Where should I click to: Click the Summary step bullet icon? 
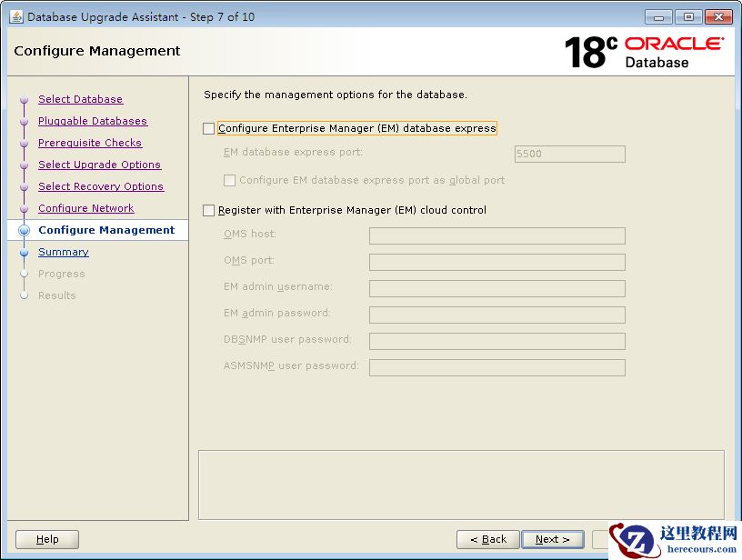[x=25, y=253]
